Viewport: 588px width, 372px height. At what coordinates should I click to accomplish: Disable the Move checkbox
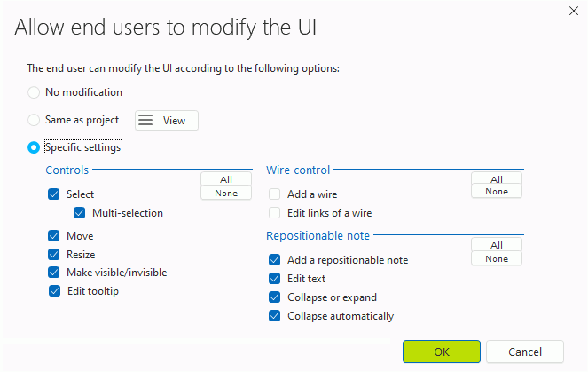[x=53, y=236]
